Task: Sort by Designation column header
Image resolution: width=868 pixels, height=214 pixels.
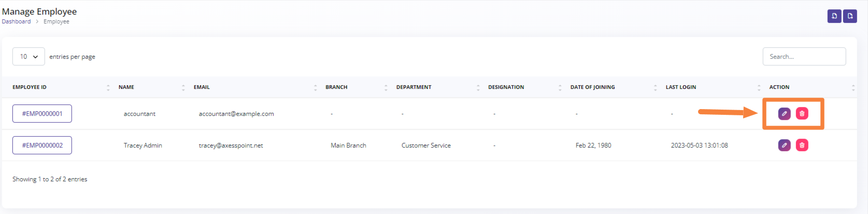Action: click(506, 87)
